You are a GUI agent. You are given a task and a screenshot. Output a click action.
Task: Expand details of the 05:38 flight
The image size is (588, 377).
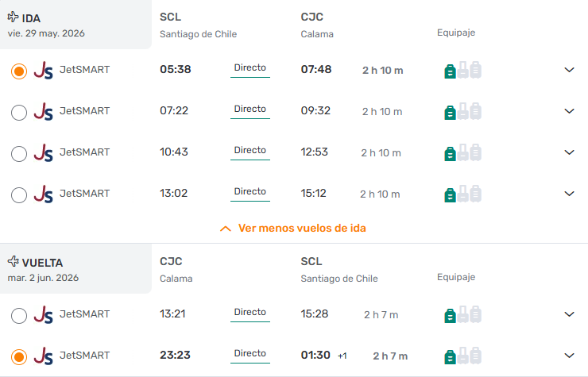point(569,70)
